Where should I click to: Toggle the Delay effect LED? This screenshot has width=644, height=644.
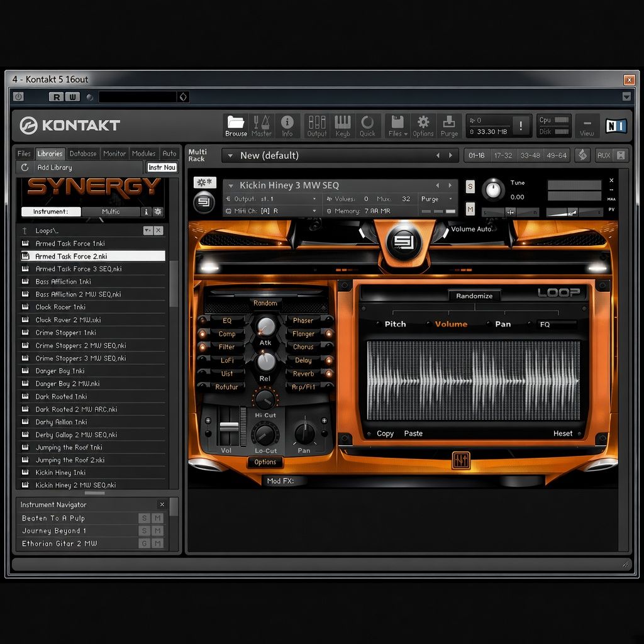pyautogui.click(x=328, y=360)
